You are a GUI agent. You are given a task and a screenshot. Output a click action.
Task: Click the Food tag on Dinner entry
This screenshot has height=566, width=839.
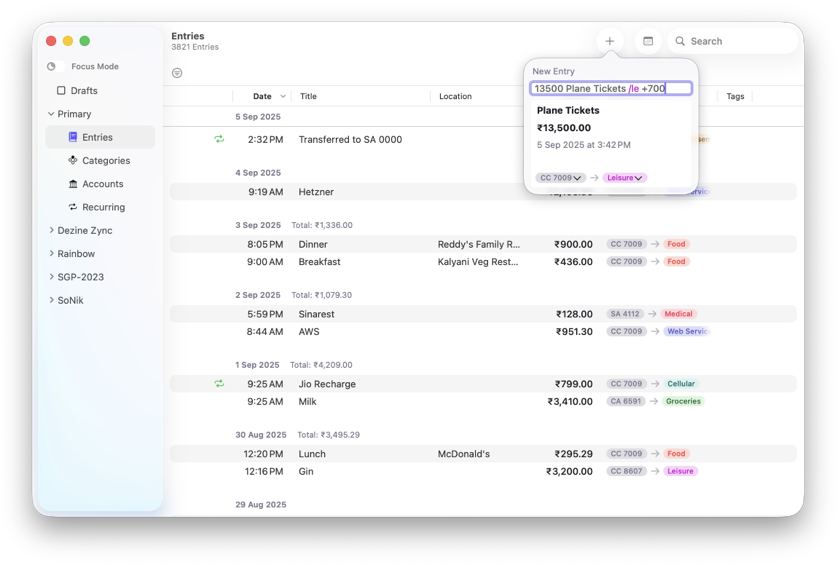[676, 244]
